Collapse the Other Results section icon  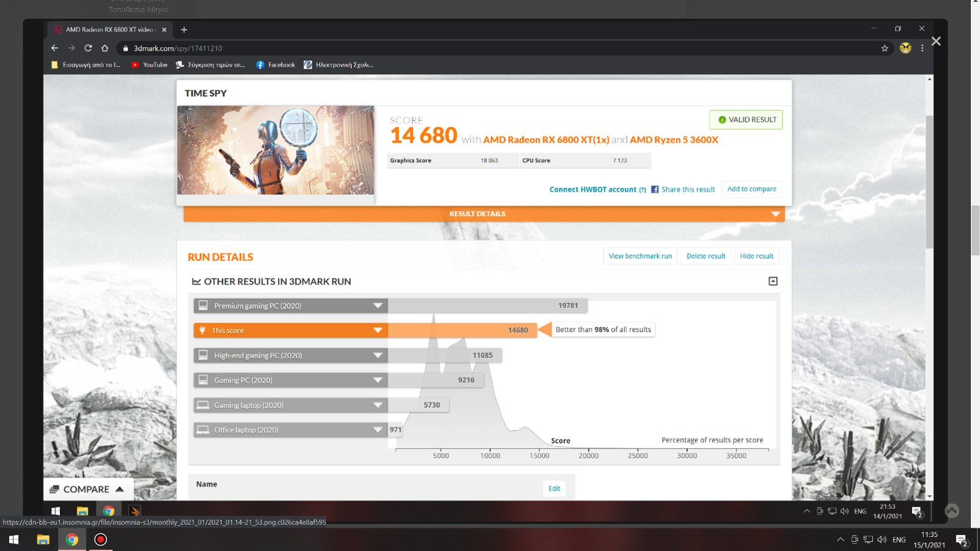pos(773,281)
